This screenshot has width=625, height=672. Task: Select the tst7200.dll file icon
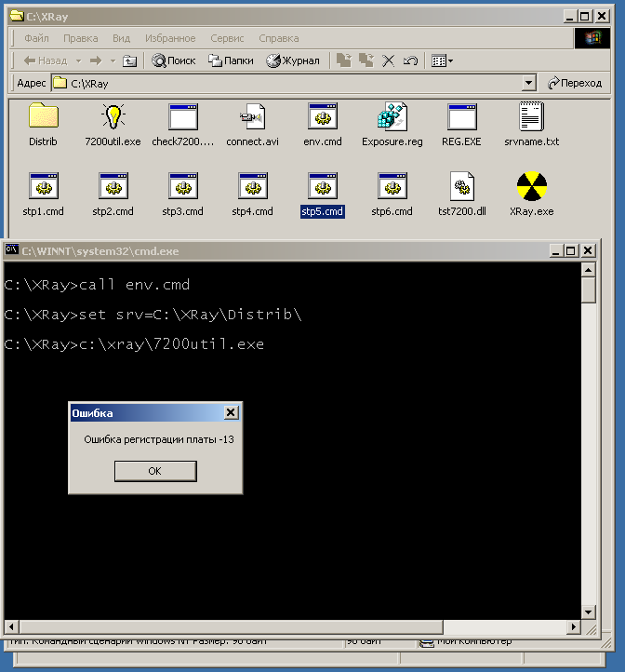click(x=461, y=187)
